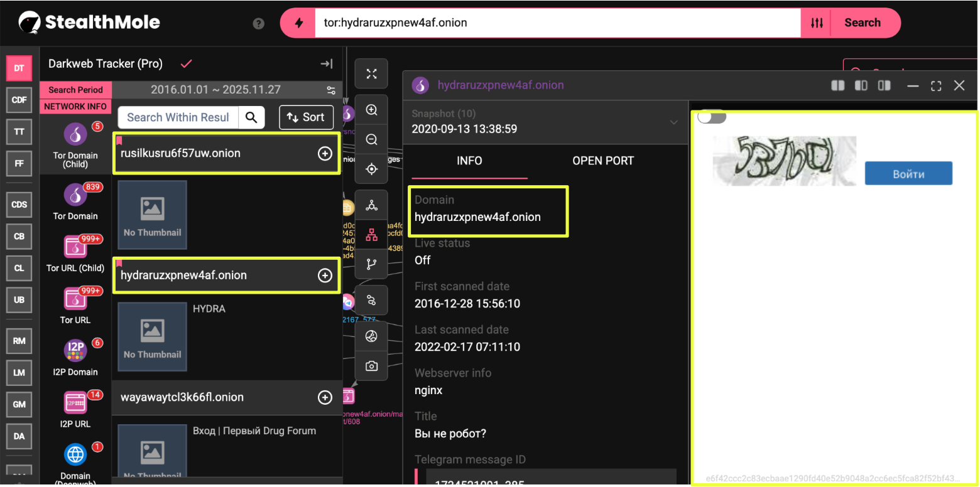Collapse the Darkweb Tracker side panel
This screenshot has width=980, height=487.
[x=326, y=64]
